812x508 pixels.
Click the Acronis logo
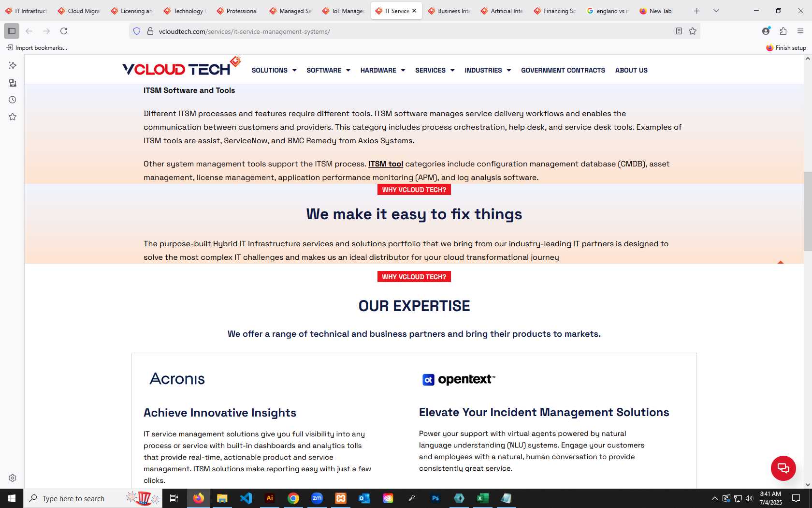click(177, 379)
